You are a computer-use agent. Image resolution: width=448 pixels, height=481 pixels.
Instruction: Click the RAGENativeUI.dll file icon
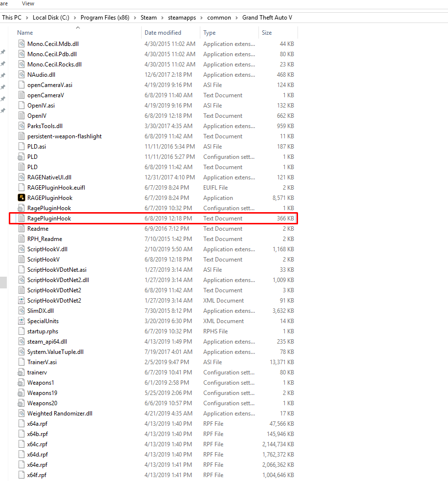point(21,177)
